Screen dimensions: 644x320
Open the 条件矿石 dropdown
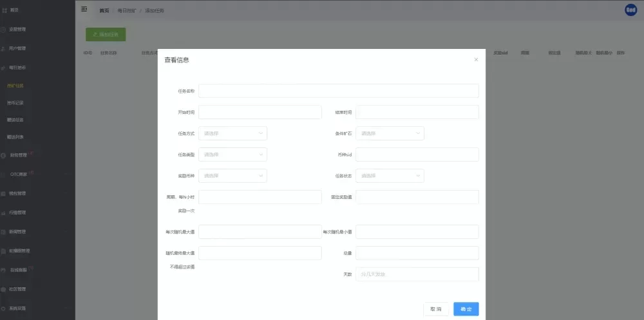pos(390,133)
